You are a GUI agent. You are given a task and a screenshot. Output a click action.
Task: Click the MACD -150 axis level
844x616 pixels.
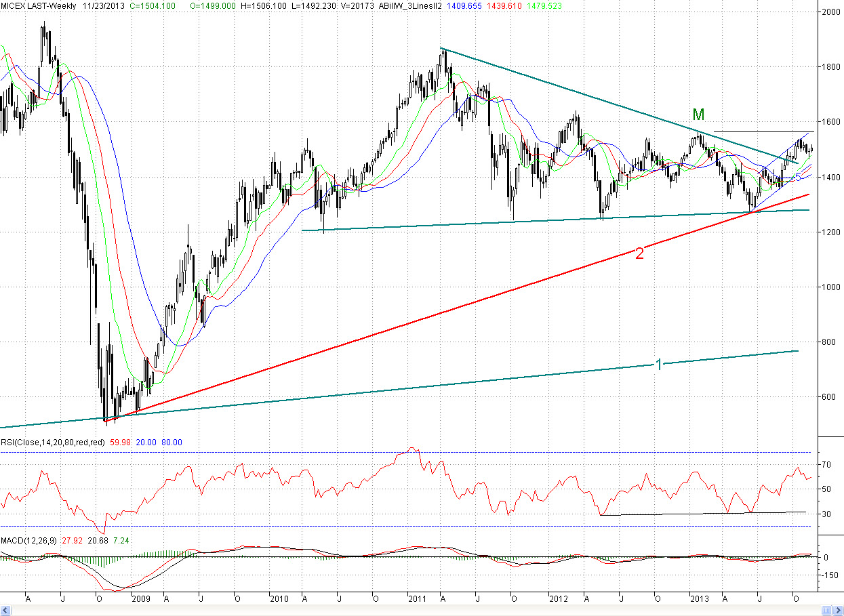point(829,575)
